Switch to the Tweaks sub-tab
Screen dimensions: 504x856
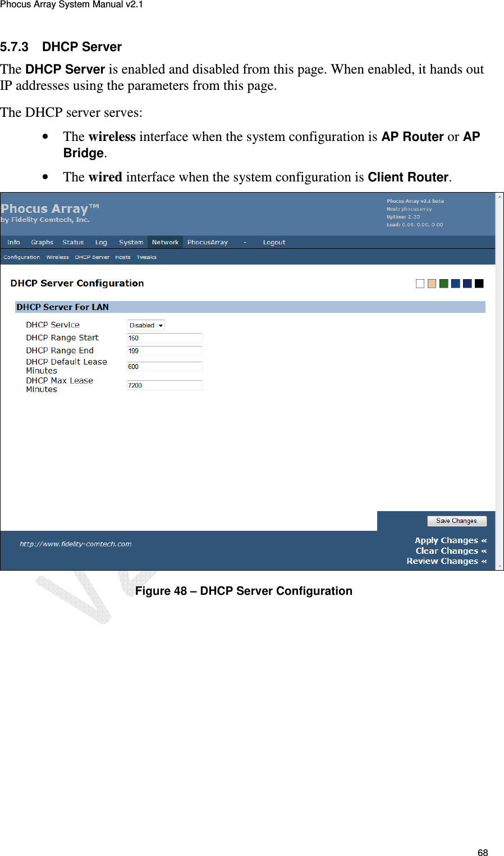146,257
